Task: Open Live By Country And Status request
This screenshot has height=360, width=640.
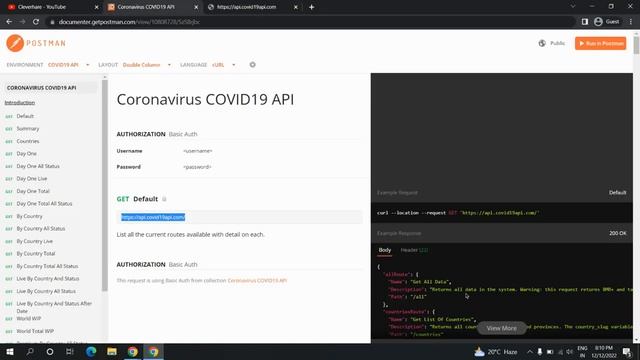Action: [48, 278]
